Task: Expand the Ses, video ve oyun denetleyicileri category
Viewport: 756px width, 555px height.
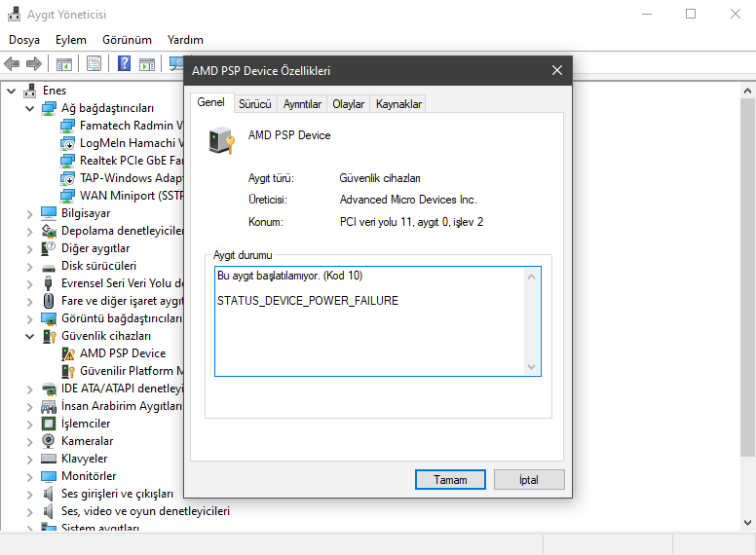Action: [x=30, y=511]
